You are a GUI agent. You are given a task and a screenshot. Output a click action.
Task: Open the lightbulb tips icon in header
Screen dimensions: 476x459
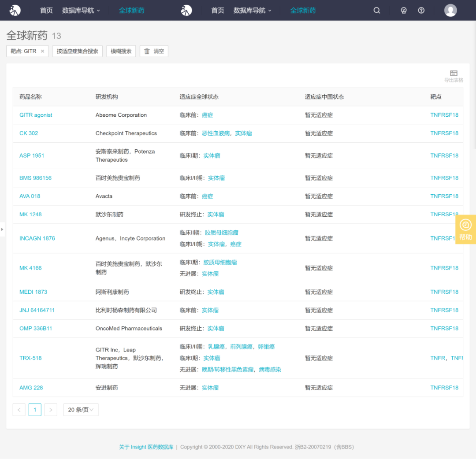403,10
